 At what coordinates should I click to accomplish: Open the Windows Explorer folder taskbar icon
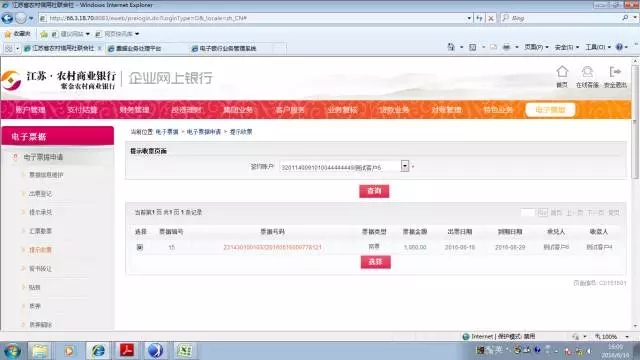pyautogui.click(x=40, y=351)
